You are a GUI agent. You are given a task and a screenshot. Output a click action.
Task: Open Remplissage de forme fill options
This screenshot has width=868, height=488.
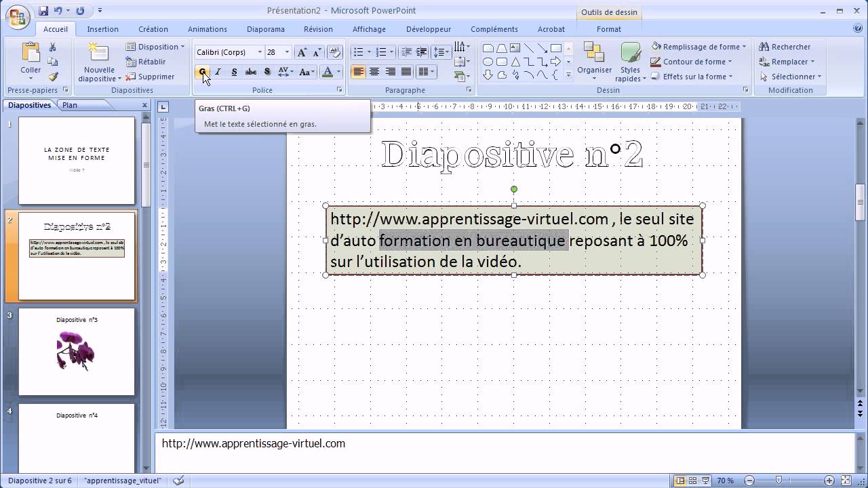coord(698,47)
